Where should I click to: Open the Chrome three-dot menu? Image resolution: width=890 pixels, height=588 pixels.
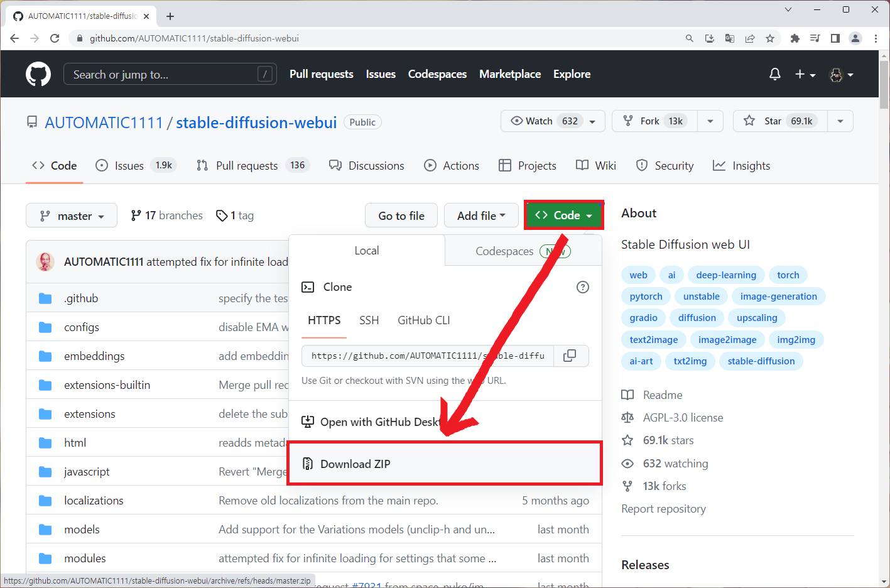click(876, 38)
